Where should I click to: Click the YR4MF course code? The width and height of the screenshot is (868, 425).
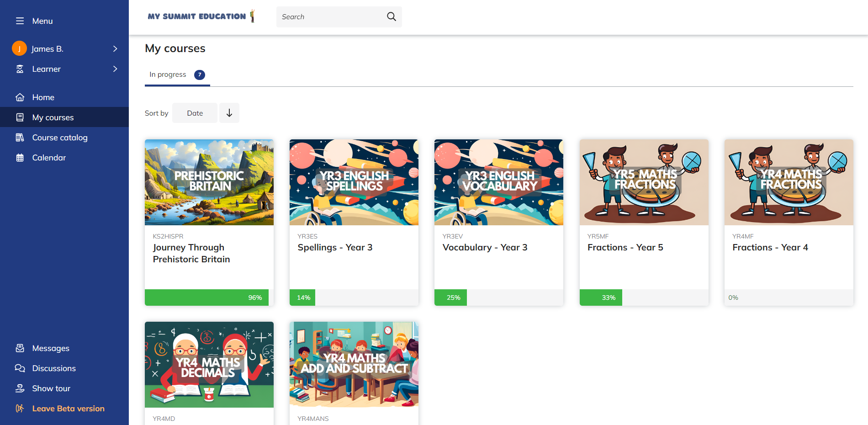tap(743, 236)
